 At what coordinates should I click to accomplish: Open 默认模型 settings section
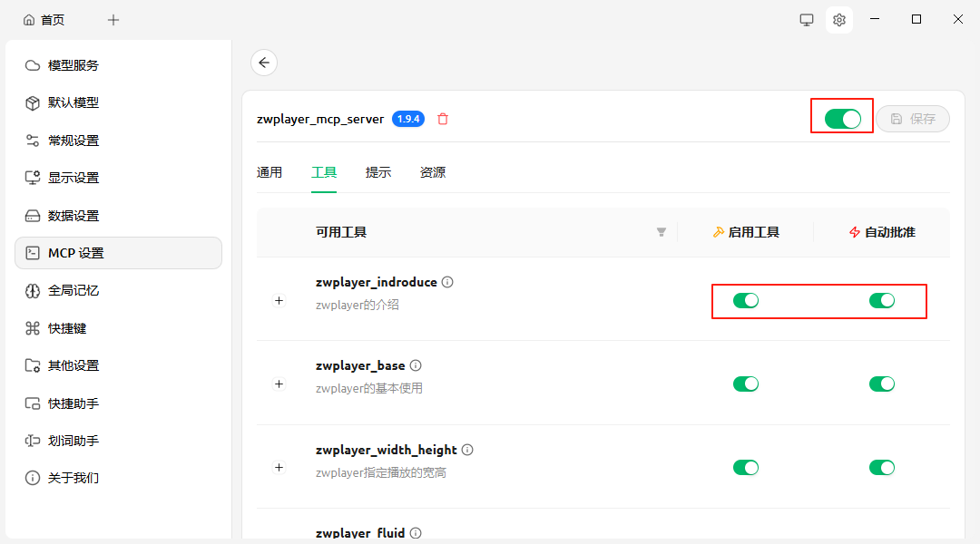[x=118, y=103]
